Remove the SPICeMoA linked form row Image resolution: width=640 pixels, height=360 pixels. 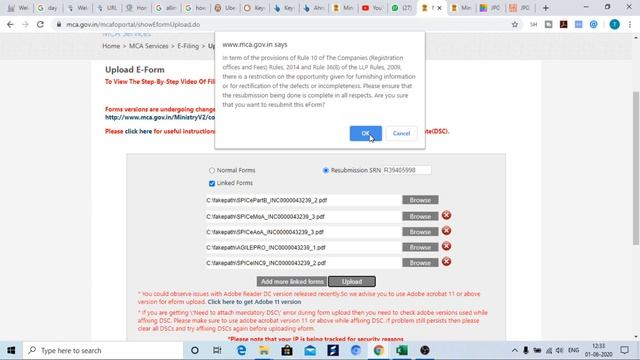tap(447, 215)
